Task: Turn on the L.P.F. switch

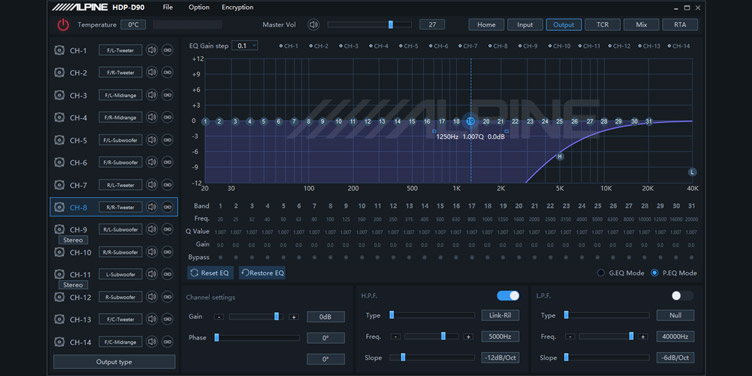Action: [682, 295]
